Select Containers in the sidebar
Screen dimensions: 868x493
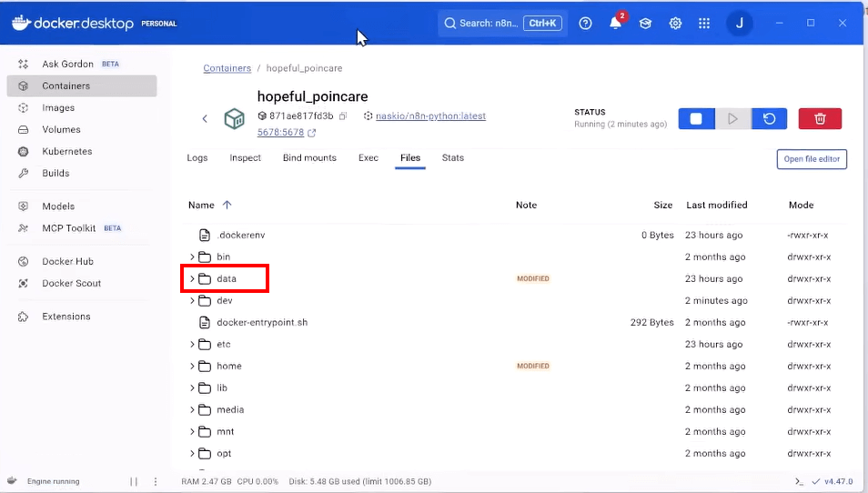tap(82, 86)
